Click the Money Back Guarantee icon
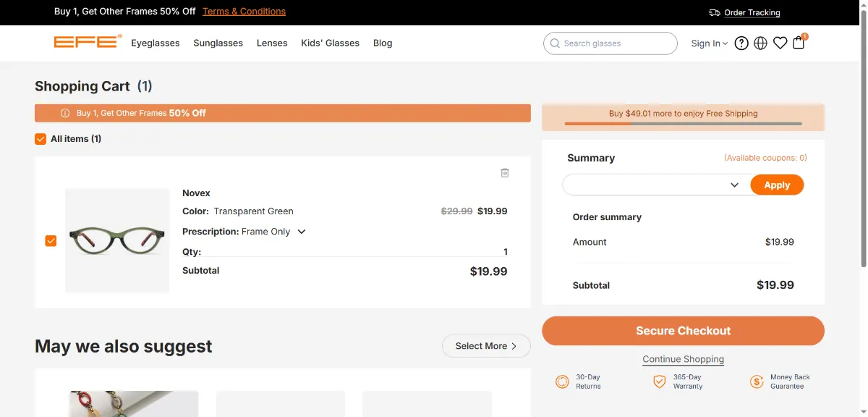Viewport: 868px width, 417px height. [757, 382]
